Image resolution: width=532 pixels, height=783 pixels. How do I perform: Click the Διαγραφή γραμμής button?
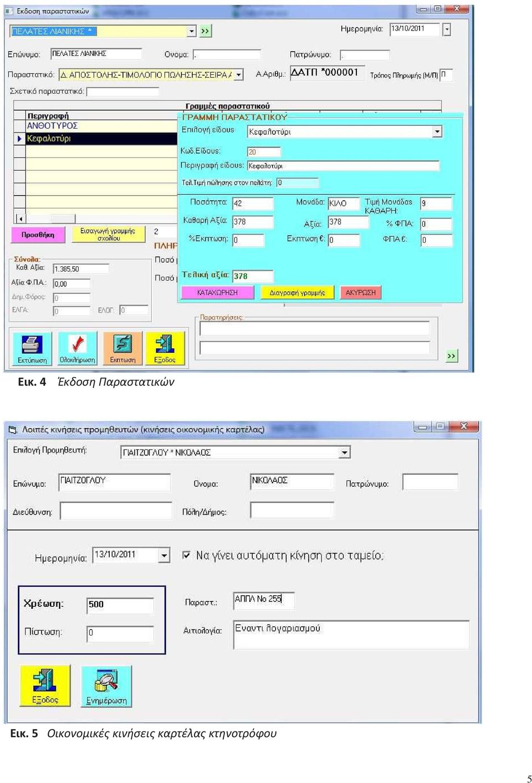297,292
